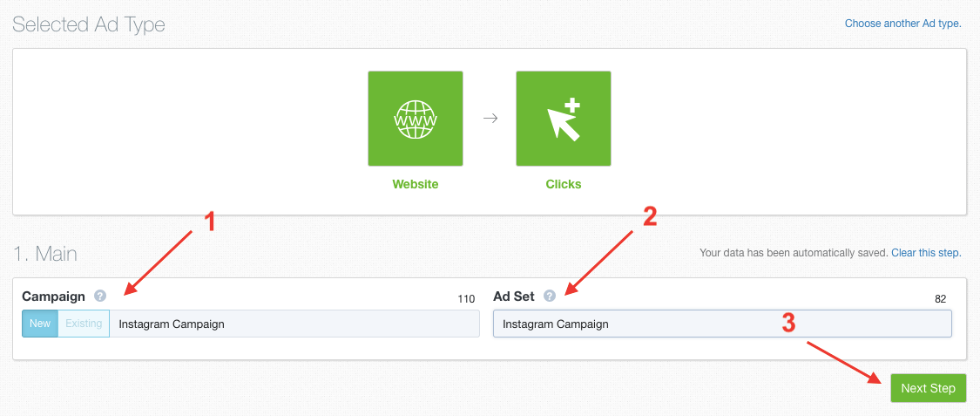Open the Campaign help question mark
This screenshot has height=416, width=980.
100,296
